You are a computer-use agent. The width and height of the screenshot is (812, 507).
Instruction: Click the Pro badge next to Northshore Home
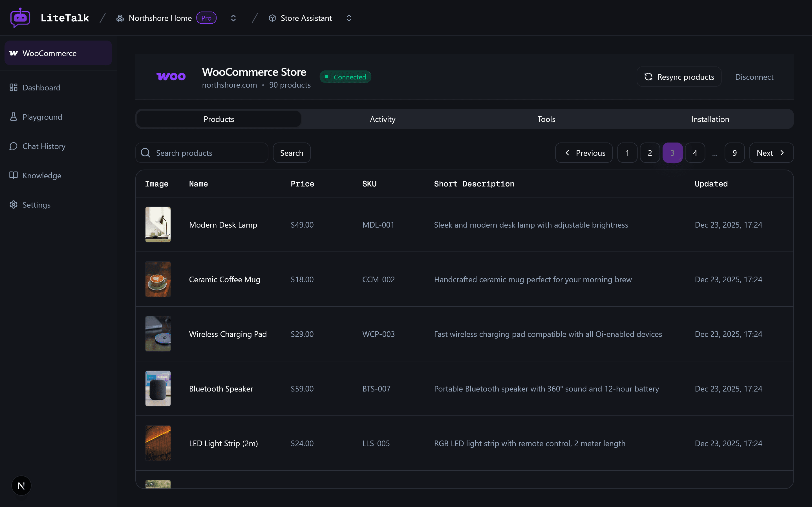(206, 18)
